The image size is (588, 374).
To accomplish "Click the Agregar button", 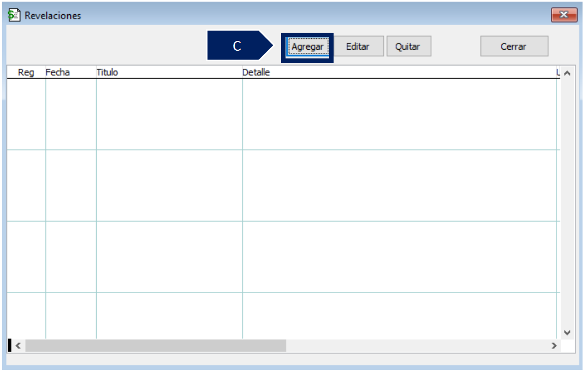I will 307,46.
